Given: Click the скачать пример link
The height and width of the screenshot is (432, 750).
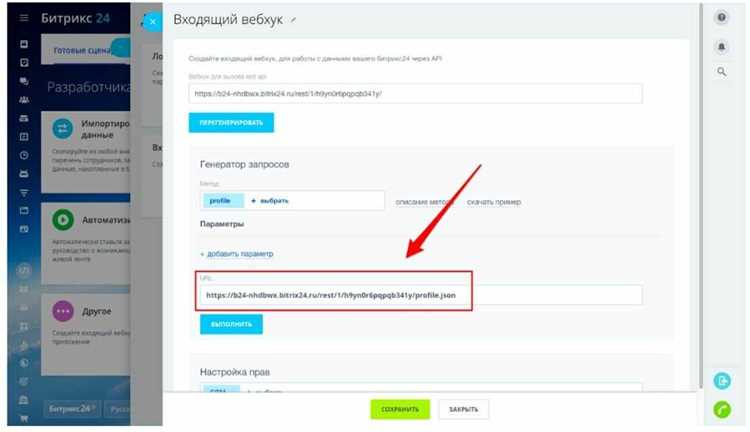Looking at the screenshot, I should point(494,202).
